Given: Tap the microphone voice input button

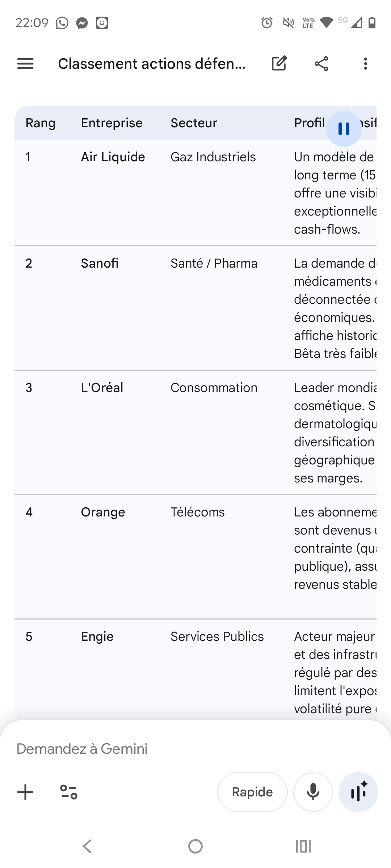Looking at the screenshot, I should (x=313, y=792).
